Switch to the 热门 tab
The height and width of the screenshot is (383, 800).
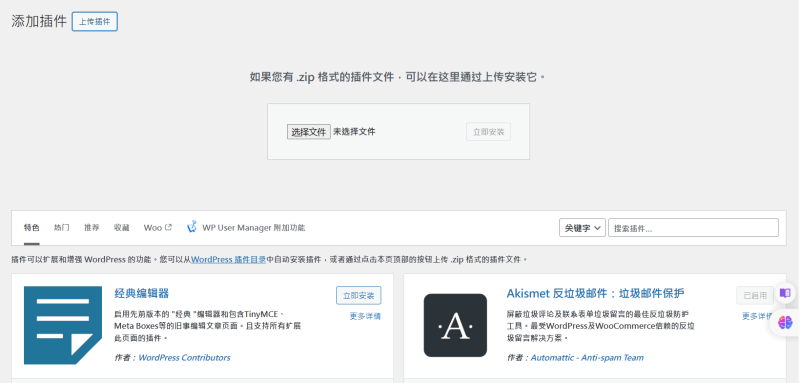pos(62,228)
